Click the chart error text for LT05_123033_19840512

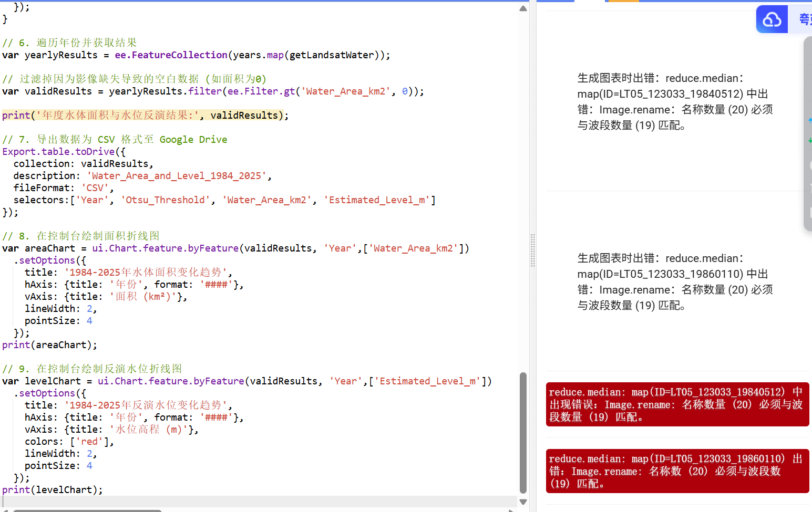tap(675, 101)
